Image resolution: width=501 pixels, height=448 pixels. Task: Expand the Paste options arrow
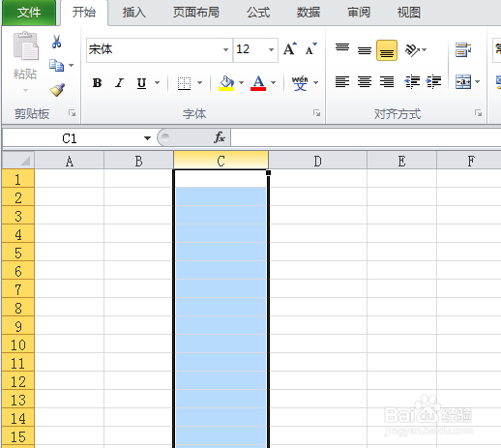25,90
